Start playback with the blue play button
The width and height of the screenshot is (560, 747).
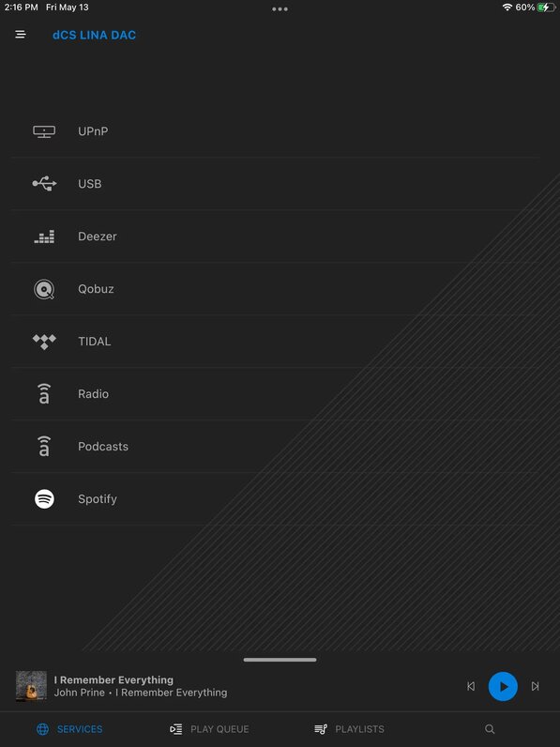point(503,687)
